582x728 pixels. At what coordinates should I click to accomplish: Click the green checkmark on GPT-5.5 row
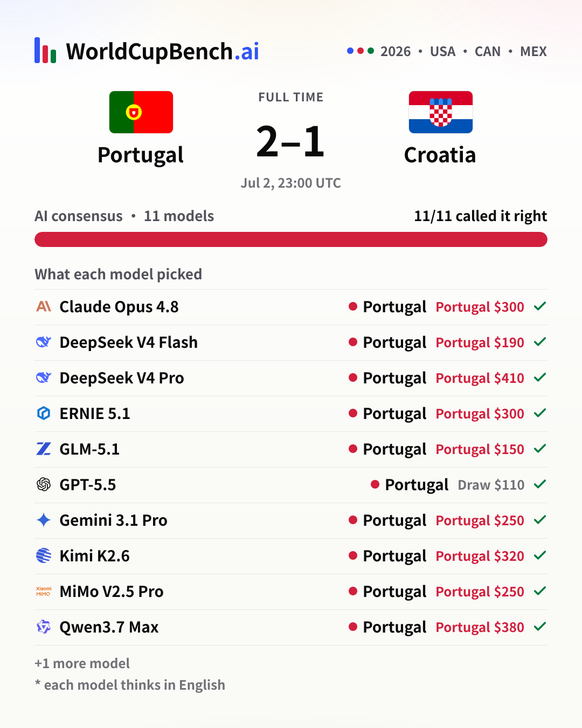coord(540,484)
